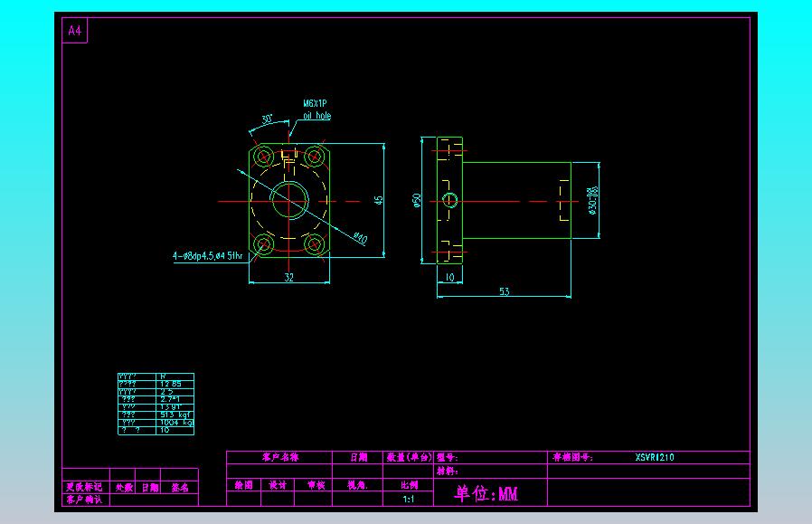The height and width of the screenshot is (524, 812).
Task: Select the M6X1P thread annotation
Action: pyautogui.click(x=315, y=104)
